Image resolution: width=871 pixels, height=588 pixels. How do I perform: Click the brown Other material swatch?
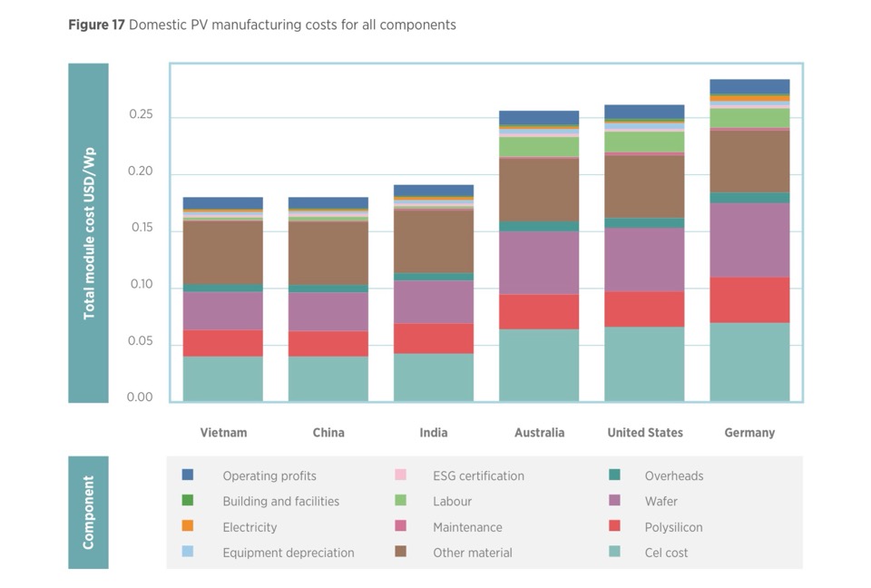(x=400, y=552)
